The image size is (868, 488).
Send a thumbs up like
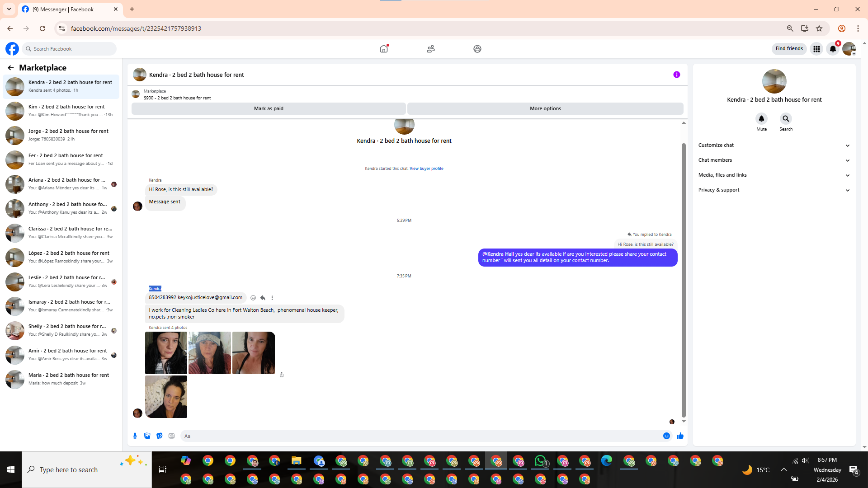680,436
